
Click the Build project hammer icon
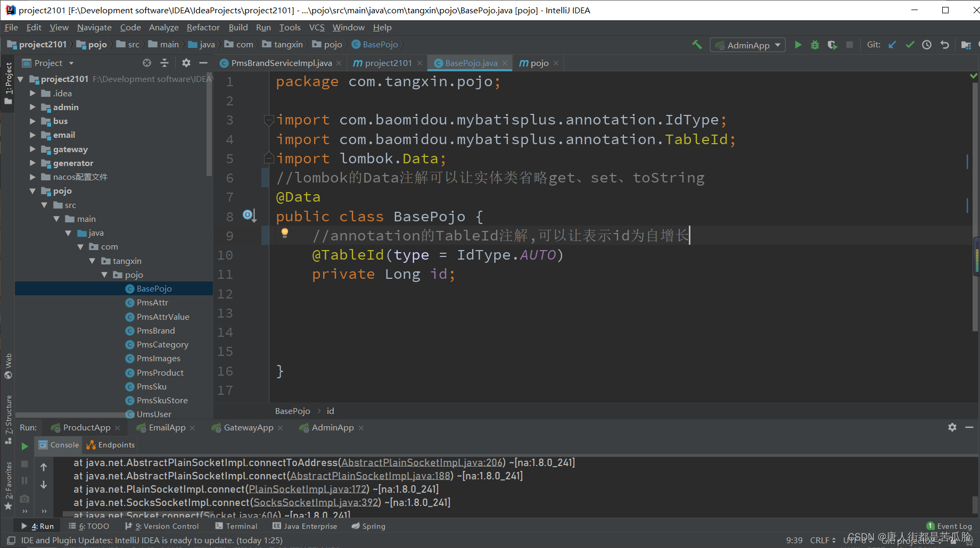[697, 45]
